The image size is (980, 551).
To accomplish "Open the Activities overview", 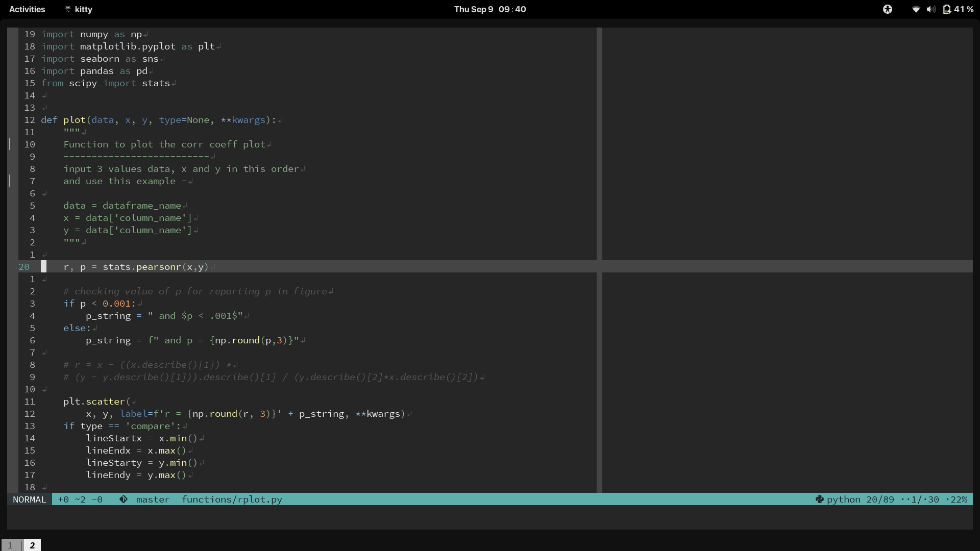I will click(x=27, y=9).
